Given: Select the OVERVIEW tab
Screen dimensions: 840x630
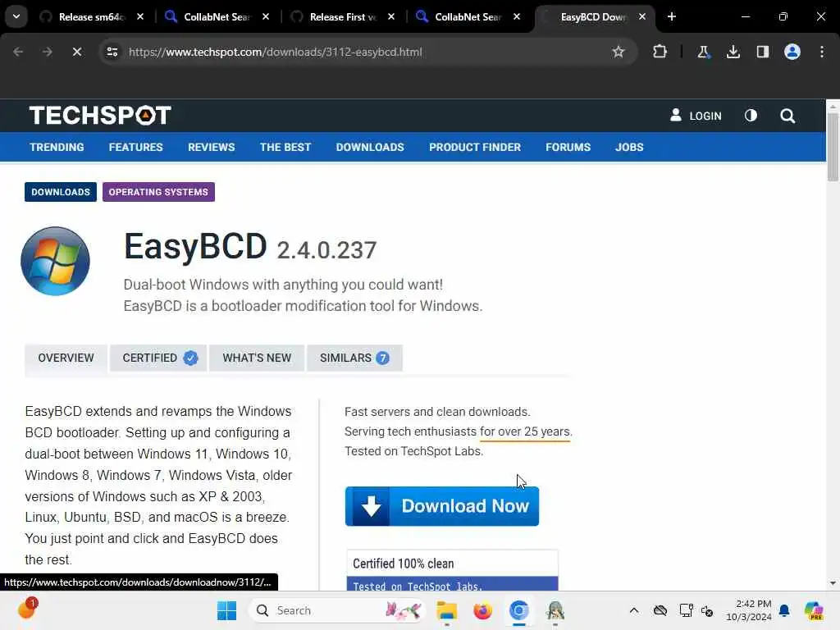Looking at the screenshot, I should click(66, 358).
